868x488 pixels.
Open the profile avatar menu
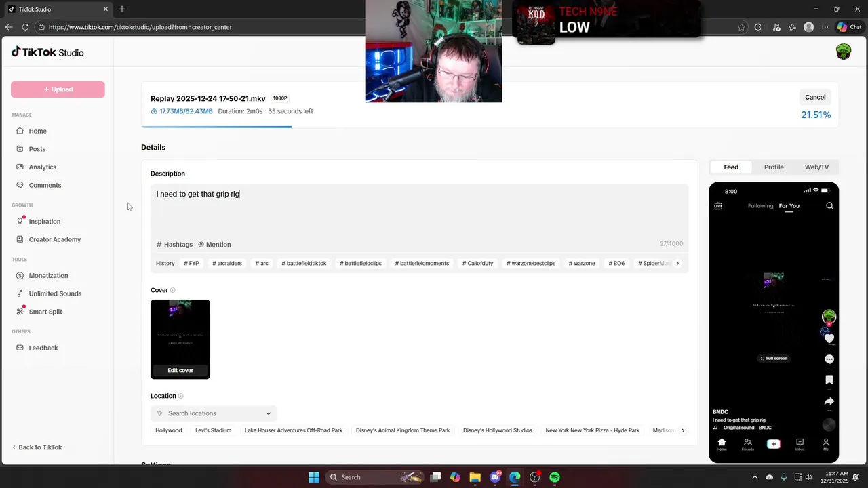pyautogui.click(x=844, y=52)
